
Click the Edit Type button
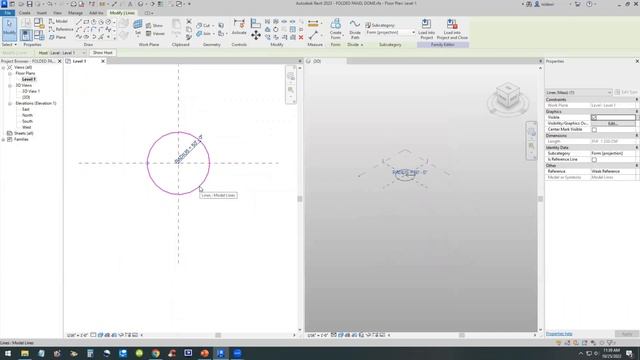pyautogui.click(x=626, y=93)
